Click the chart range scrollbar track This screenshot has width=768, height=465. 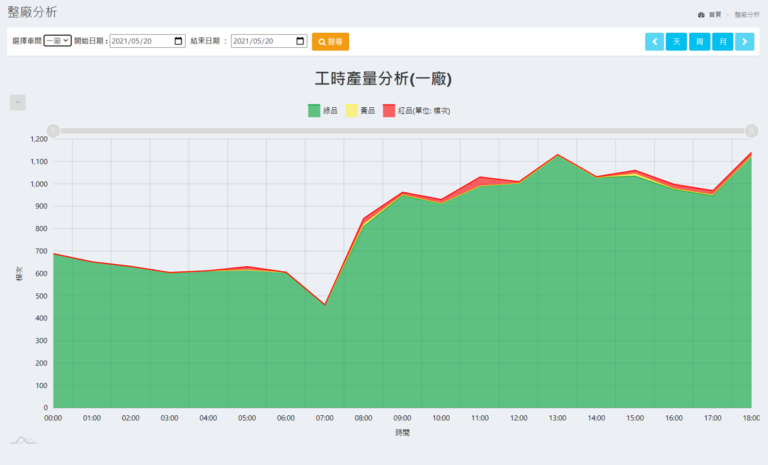click(x=402, y=131)
